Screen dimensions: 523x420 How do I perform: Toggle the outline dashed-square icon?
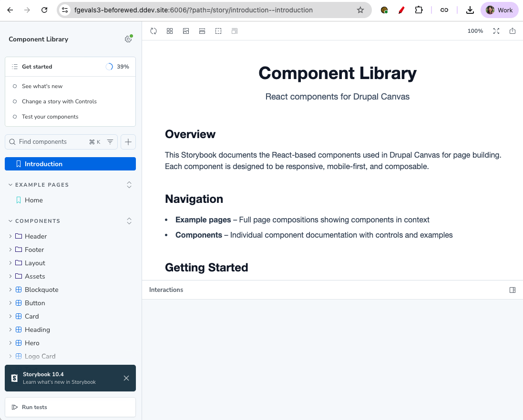tap(218, 31)
